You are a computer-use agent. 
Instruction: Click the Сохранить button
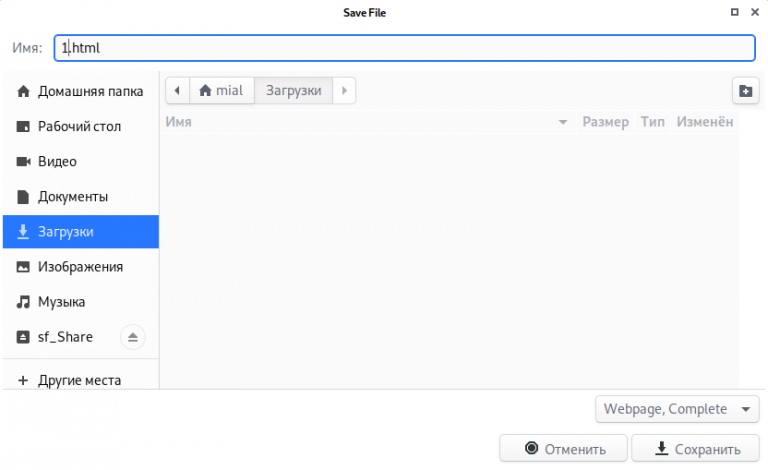(696, 448)
